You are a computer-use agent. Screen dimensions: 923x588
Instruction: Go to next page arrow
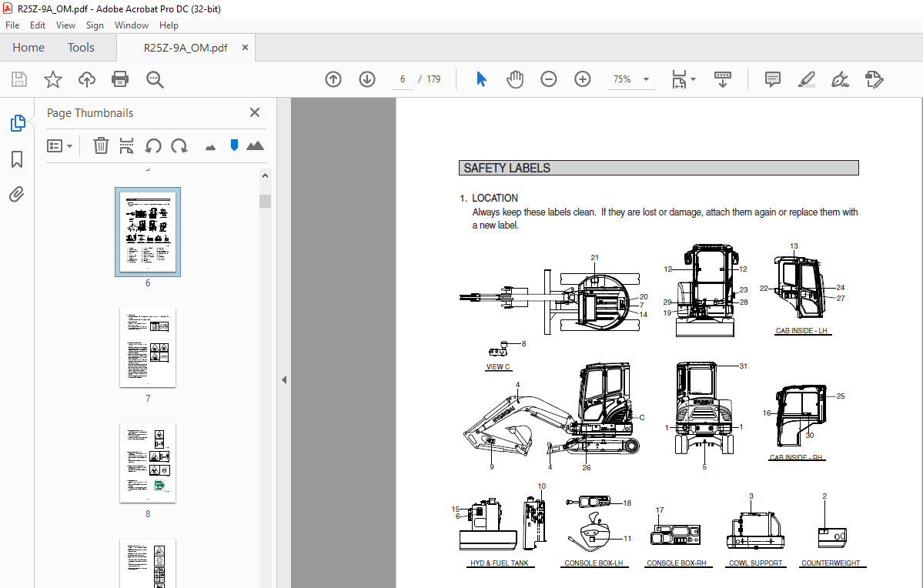click(367, 79)
